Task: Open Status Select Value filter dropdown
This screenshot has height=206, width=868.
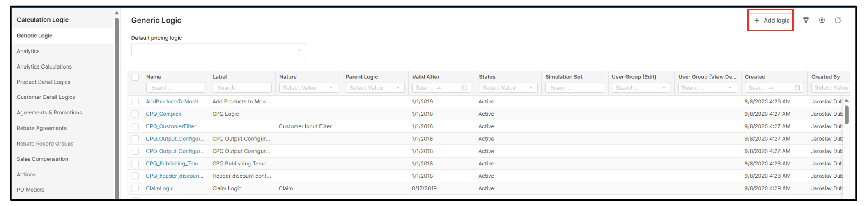Action: click(508, 88)
